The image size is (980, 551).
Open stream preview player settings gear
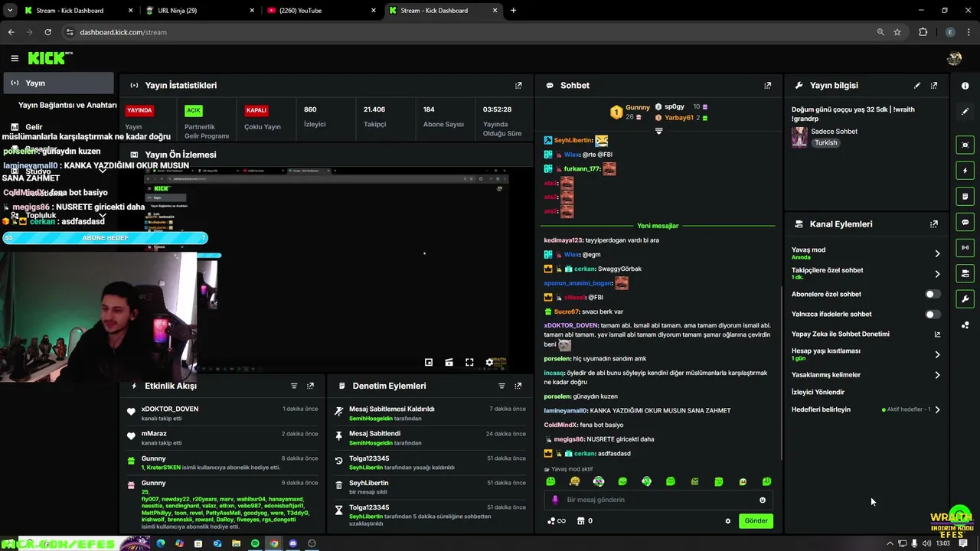click(490, 362)
